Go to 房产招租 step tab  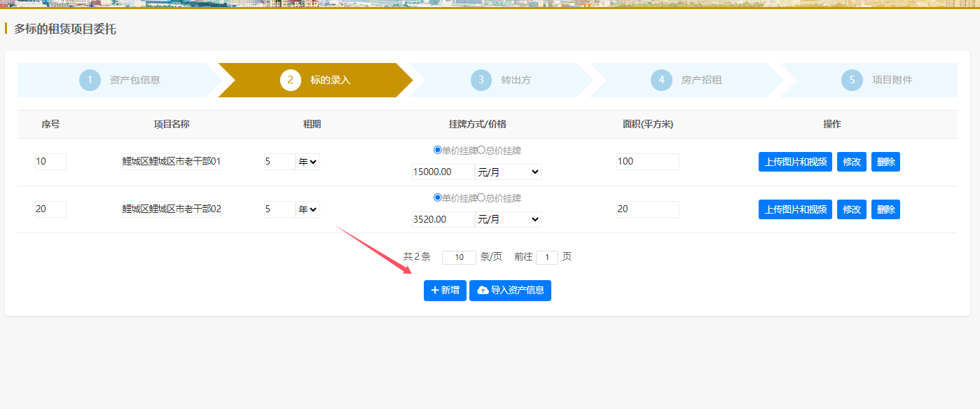coord(686,80)
